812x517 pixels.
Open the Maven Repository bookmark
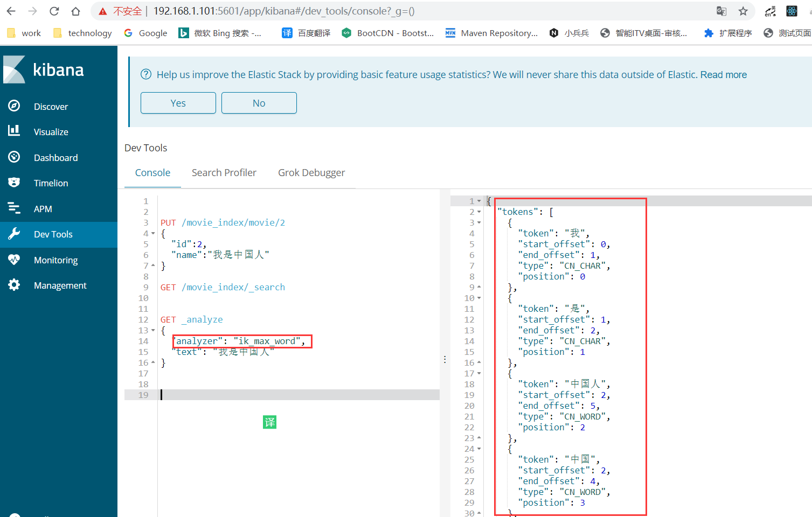coord(491,33)
